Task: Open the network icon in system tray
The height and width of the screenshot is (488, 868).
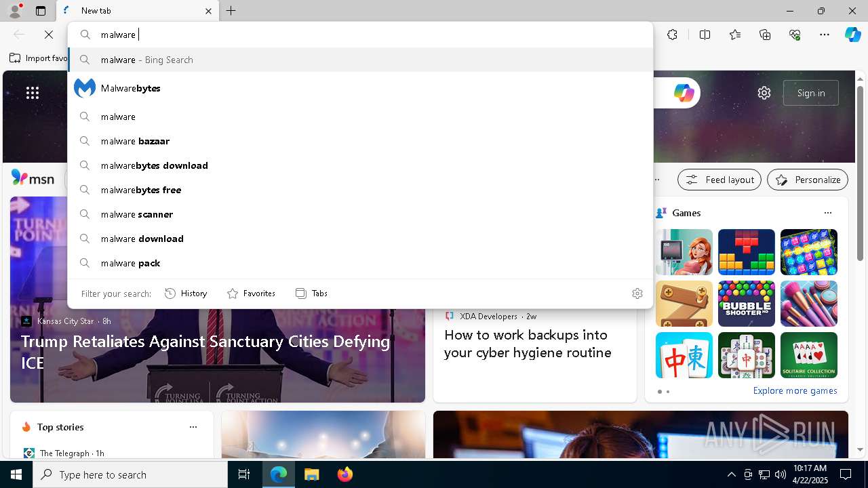Action: point(764,474)
